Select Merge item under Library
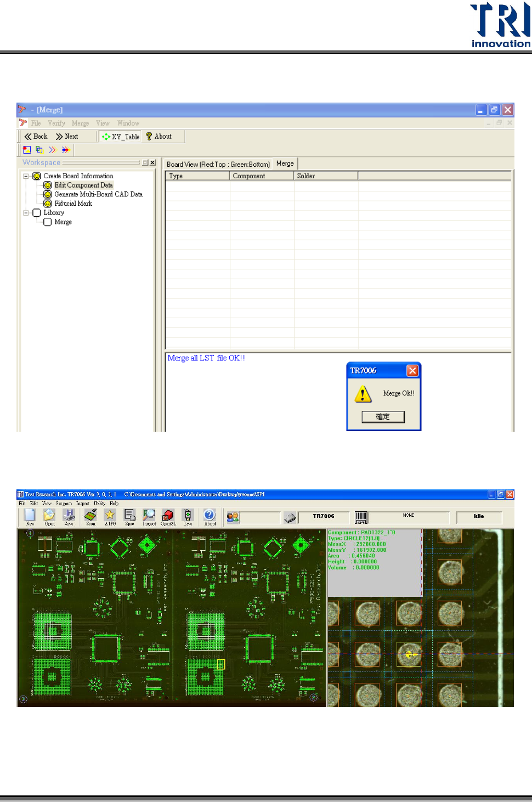 63,222
